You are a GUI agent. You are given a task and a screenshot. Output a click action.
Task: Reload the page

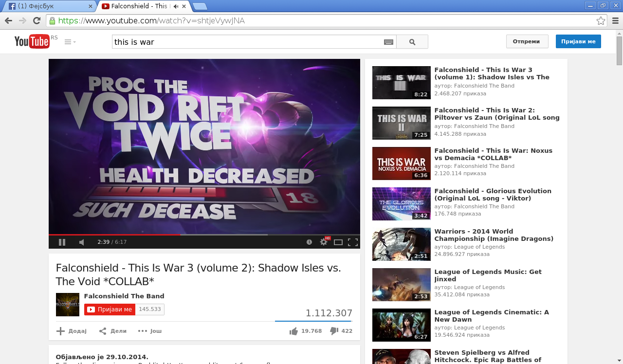(37, 20)
